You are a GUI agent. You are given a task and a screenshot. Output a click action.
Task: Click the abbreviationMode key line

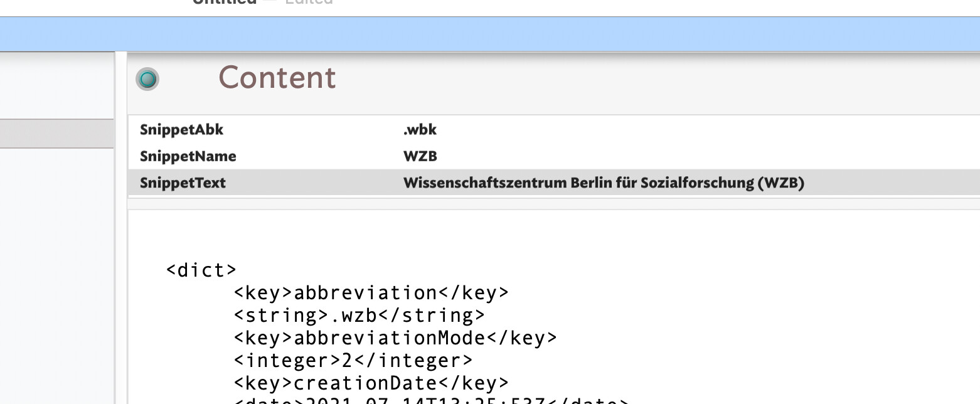tap(395, 338)
